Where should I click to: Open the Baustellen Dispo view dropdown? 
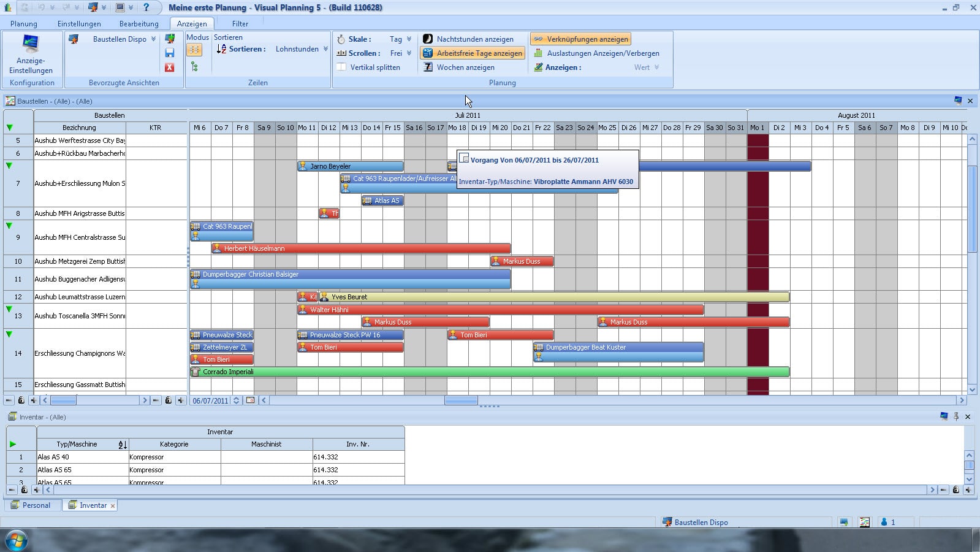pos(153,39)
